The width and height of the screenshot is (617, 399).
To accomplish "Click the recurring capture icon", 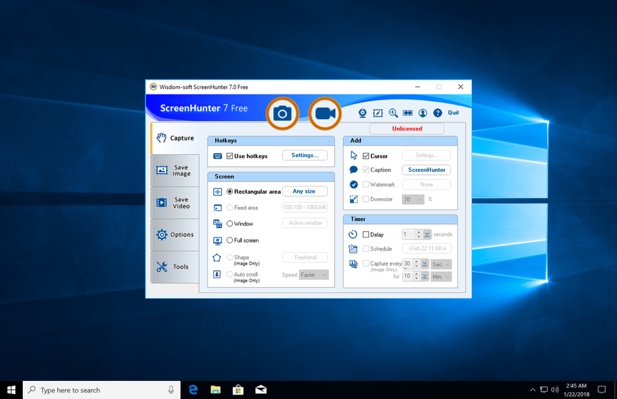I will [353, 264].
